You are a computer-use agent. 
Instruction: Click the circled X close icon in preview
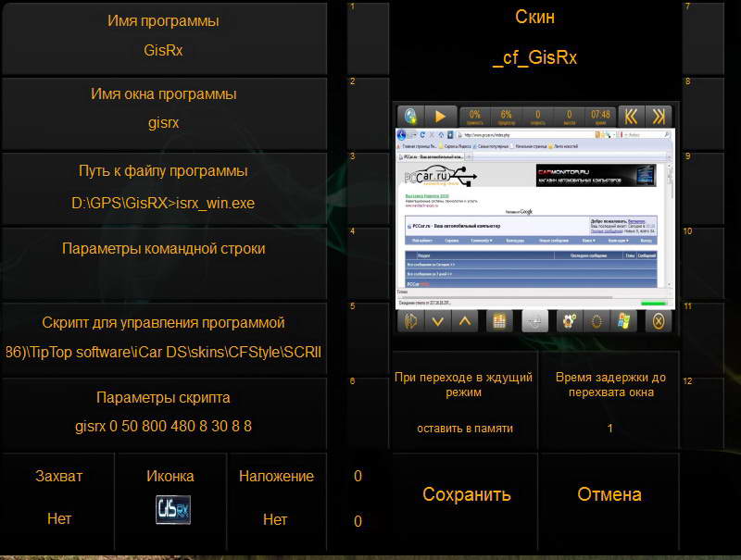[657, 321]
